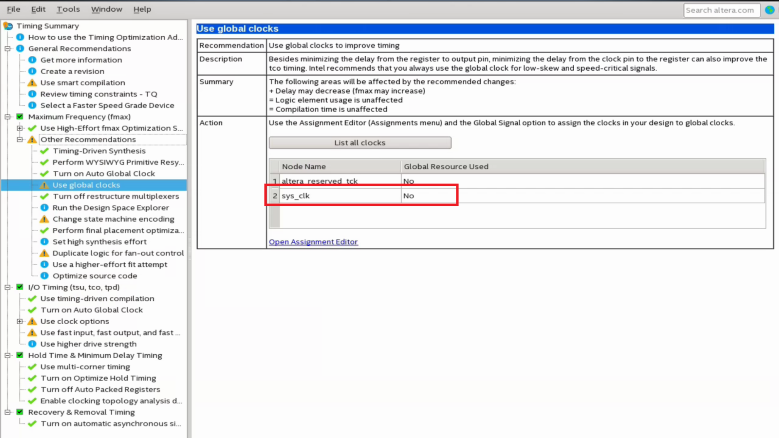Open the Help menu
Screen dimensions: 779x438
(142, 9)
